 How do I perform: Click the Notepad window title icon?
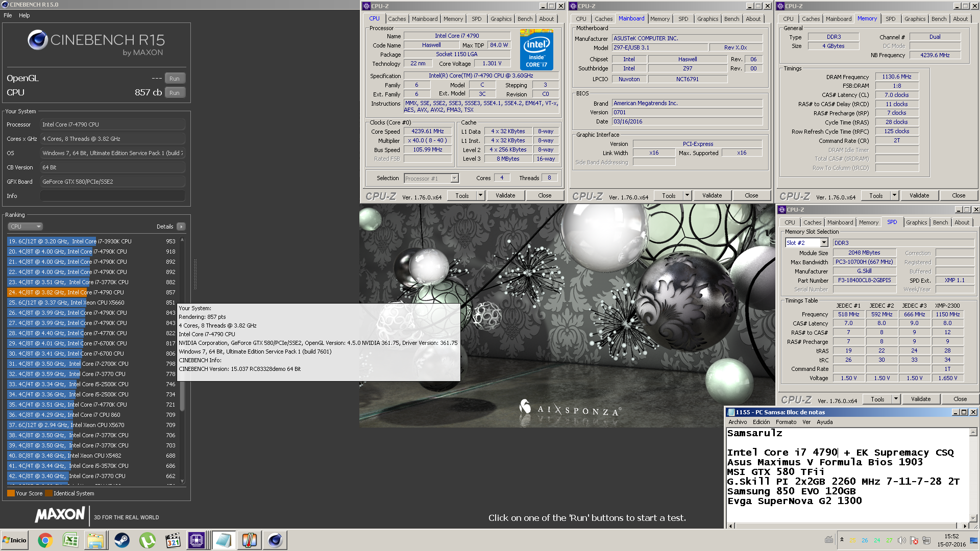[731, 412]
